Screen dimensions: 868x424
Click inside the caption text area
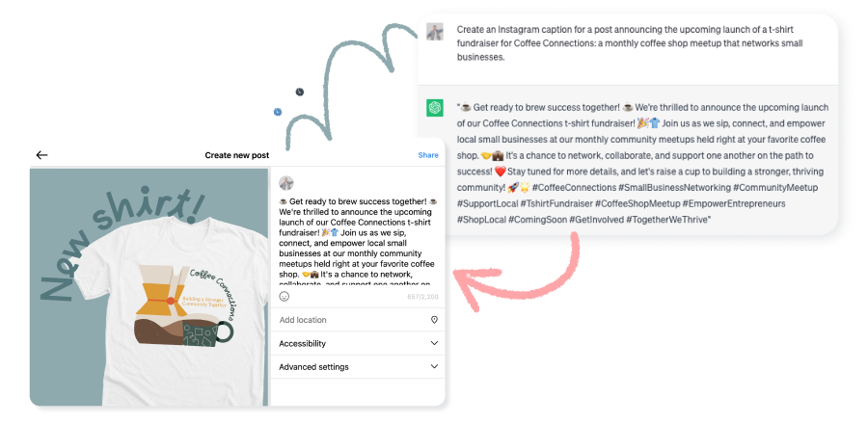[357, 242]
